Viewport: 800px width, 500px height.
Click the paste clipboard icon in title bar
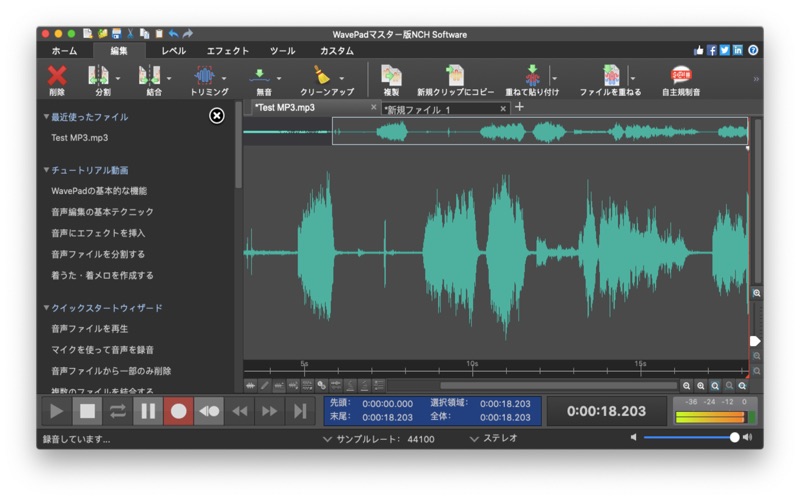[x=159, y=34]
